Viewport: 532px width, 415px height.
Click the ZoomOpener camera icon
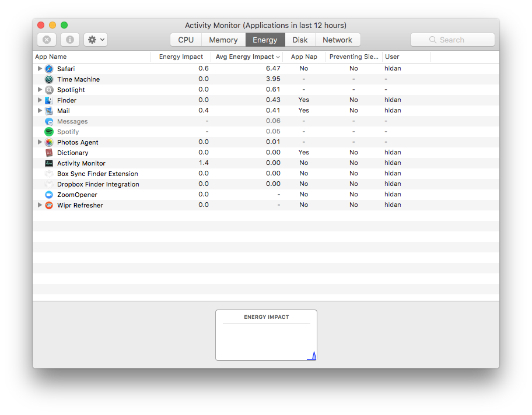(x=49, y=195)
